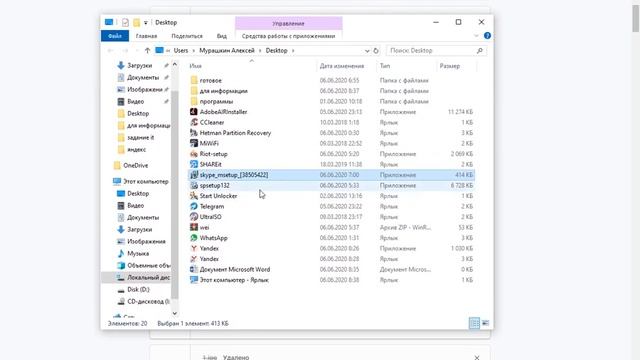Select the WhatsApp shortcut icon
Viewport: 640px width, 360px height.
pos(194,238)
